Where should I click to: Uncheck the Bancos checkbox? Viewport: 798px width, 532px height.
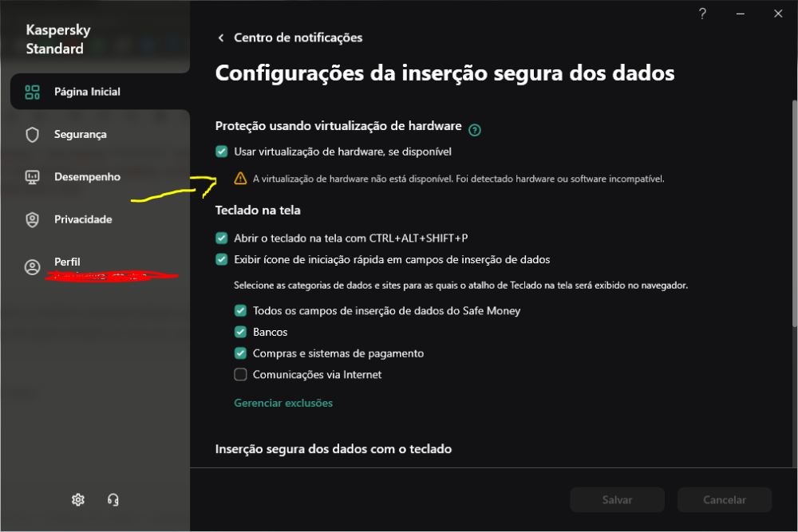(x=240, y=332)
